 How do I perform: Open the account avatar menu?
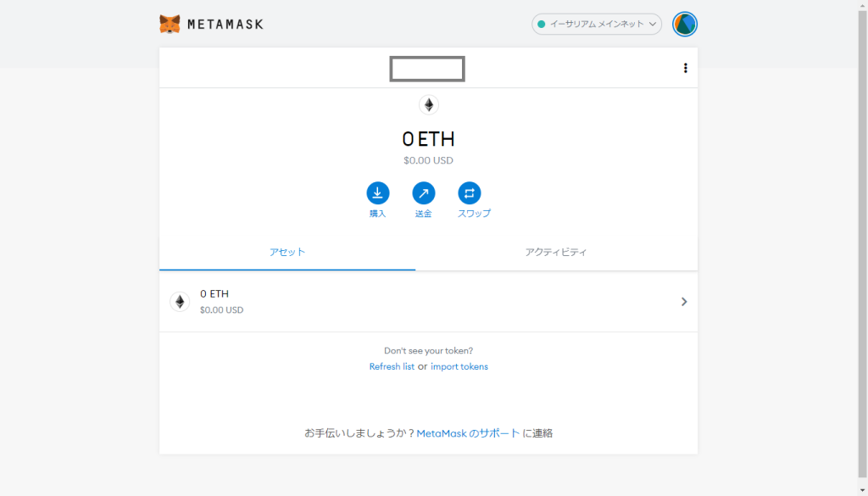(685, 25)
